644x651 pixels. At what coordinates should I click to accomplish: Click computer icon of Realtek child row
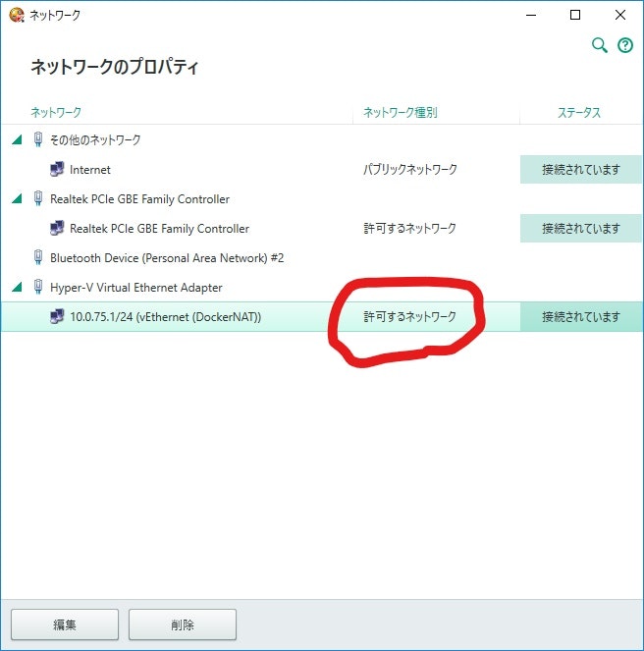57,228
